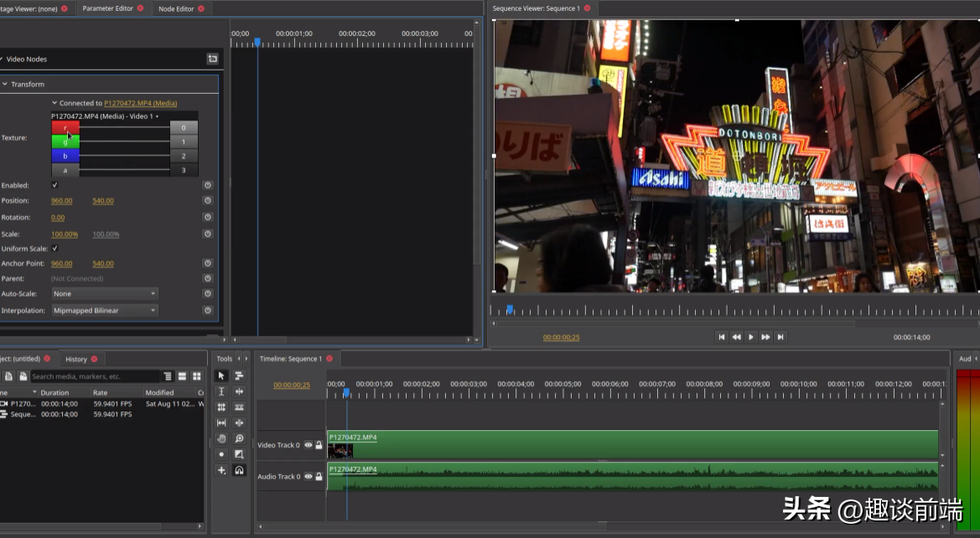Select the Record dot tool
The image size is (980, 538).
[221, 454]
